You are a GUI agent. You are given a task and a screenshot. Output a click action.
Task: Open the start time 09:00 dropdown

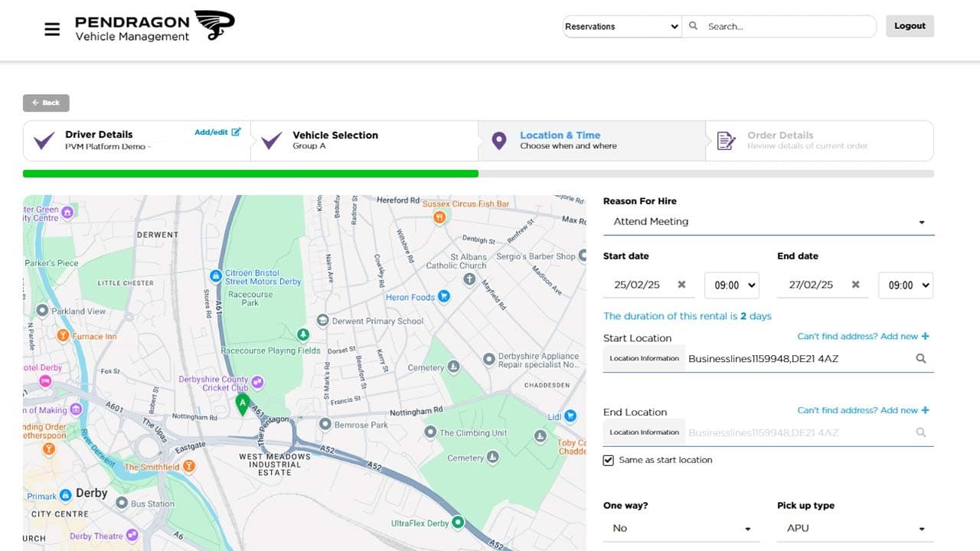(731, 285)
